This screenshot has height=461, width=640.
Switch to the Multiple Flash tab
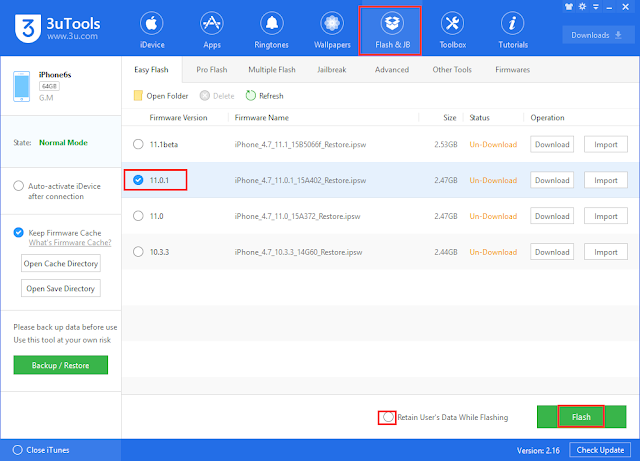[272, 70]
